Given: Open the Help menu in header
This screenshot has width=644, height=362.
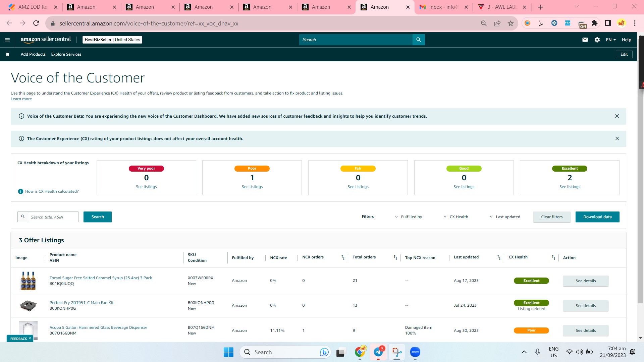Looking at the screenshot, I should click(626, 40).
